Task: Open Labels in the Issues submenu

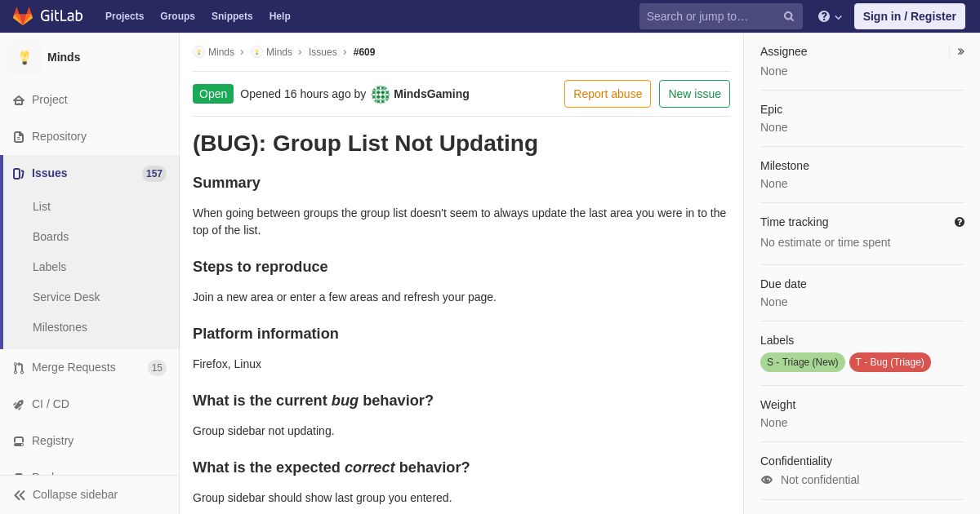Action: click(x=49, y=267)
